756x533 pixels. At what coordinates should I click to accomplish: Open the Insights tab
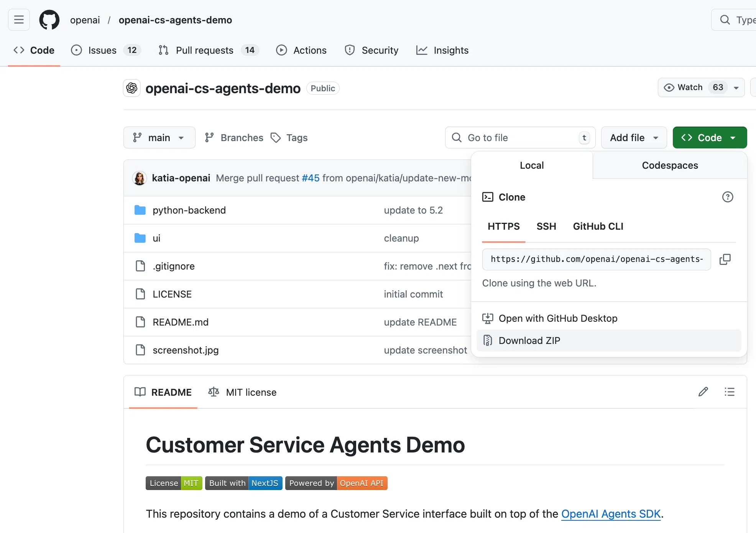(x=442, y=50)
